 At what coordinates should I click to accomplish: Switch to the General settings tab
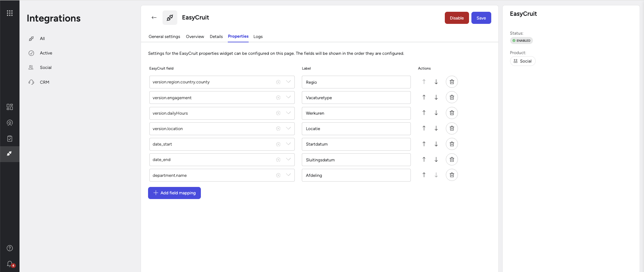point(164,37)
